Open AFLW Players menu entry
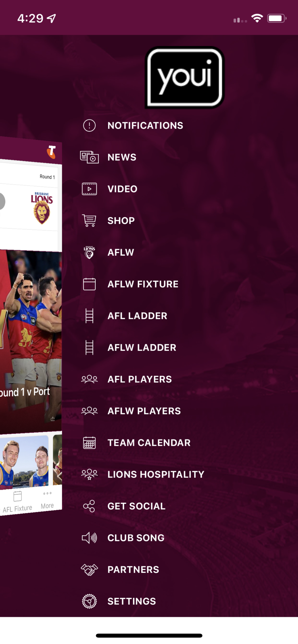This screenshot has height=644, width=298. (144, 411)
